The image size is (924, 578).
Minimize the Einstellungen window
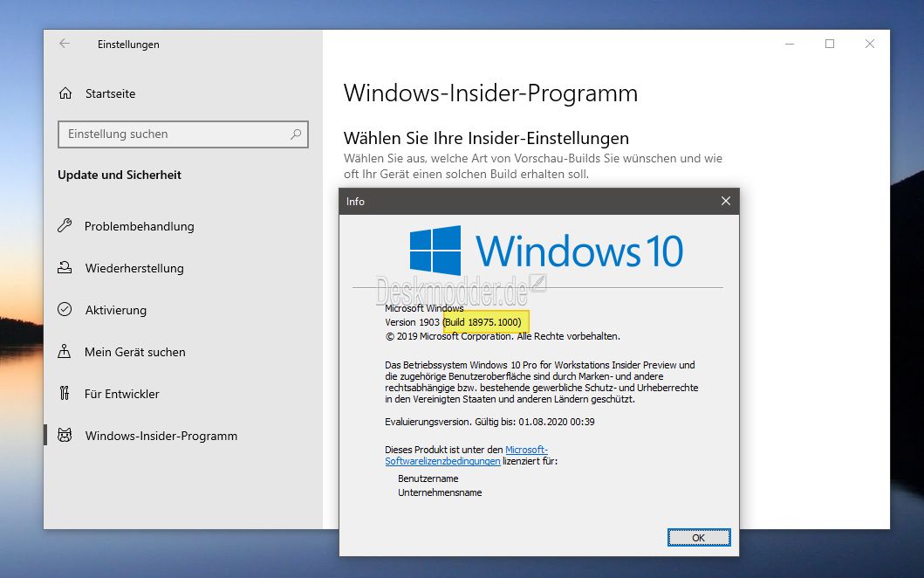tap(790, 44)
